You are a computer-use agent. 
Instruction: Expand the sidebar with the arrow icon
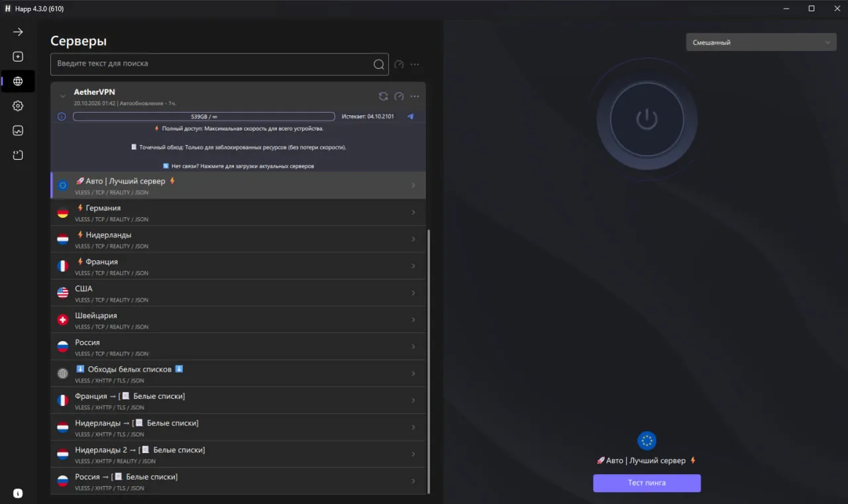(x=18, y=32)
